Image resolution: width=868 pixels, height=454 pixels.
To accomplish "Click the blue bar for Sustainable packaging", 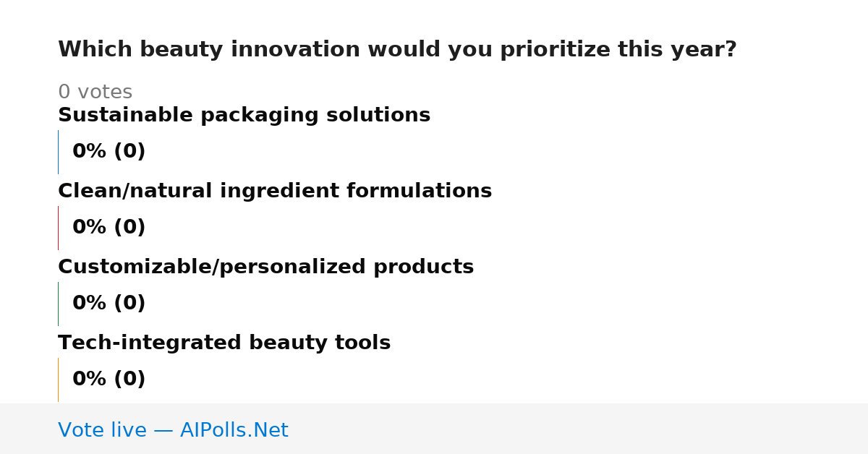I will click(x=59, y=152).
